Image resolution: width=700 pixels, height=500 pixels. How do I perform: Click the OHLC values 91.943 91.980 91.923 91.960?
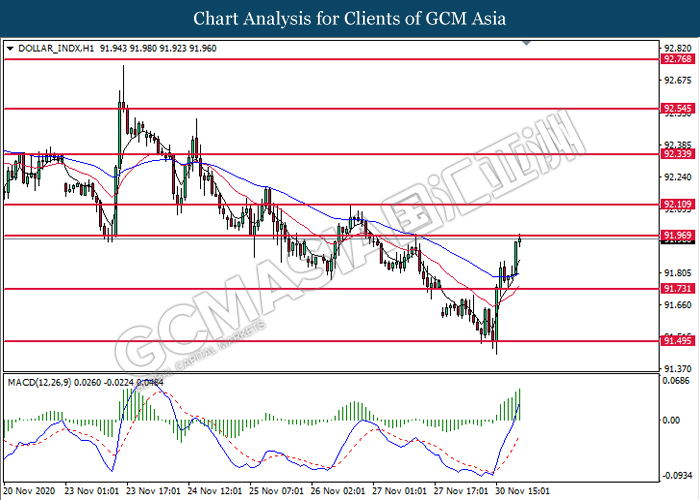tap(158, 49)
